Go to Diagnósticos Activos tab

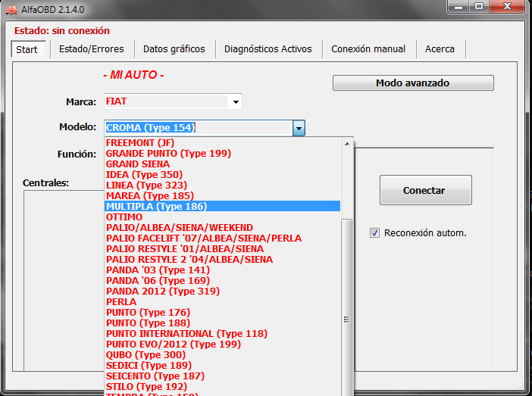click(268, 49)
